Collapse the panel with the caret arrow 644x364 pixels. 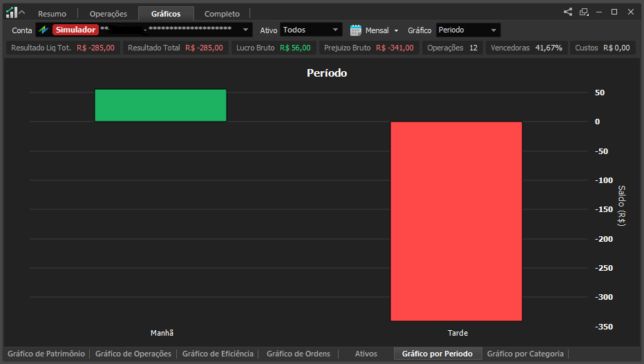[22, 12]
